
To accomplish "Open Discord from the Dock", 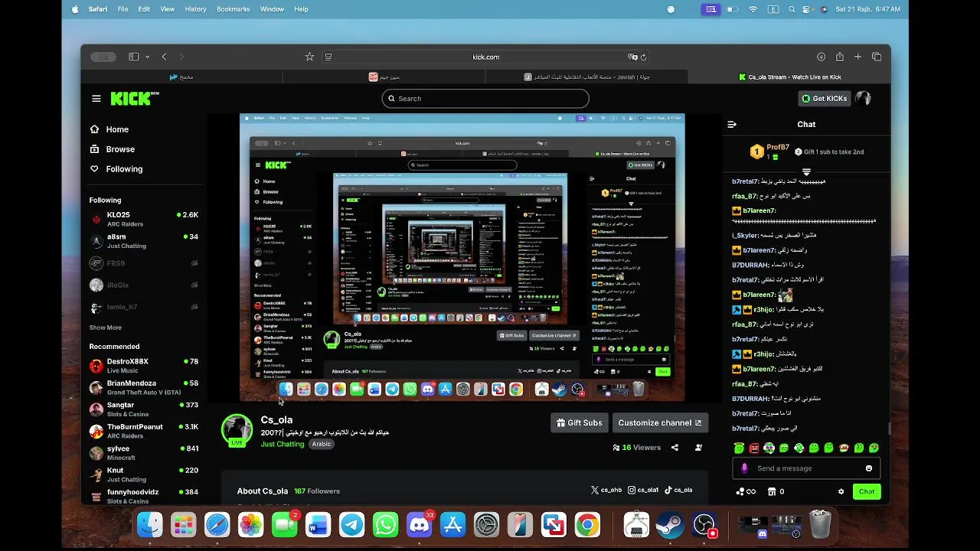I will coord(420,525).
